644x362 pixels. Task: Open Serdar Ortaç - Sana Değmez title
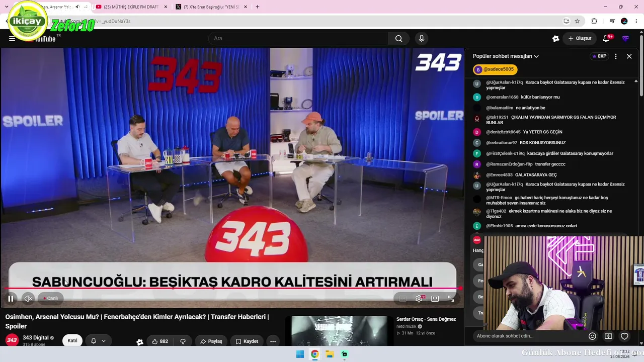coord(426,319)
